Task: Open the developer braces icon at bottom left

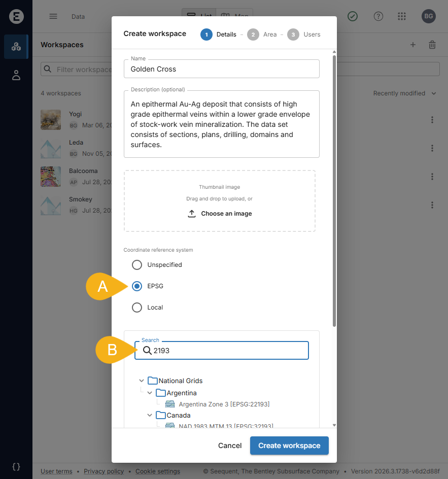Action: coord(16,466)
